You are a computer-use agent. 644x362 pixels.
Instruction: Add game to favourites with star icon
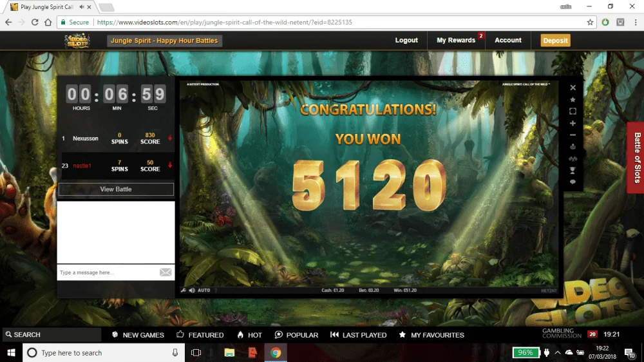coord(573,99)
